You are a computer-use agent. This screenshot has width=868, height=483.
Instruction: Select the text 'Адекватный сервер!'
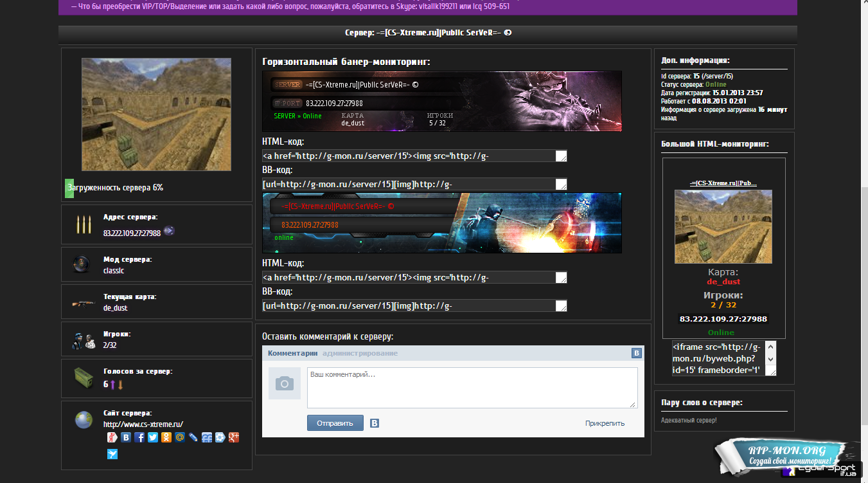(689, 420)
